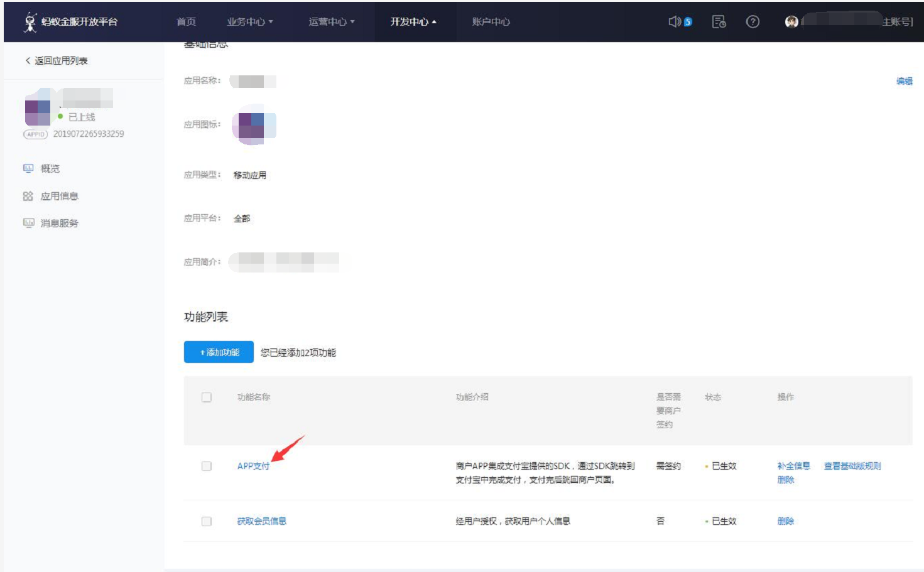Screen dimensions: 924x572
Task: Click the 功能列表 section heading
Action: coord(206,317)
